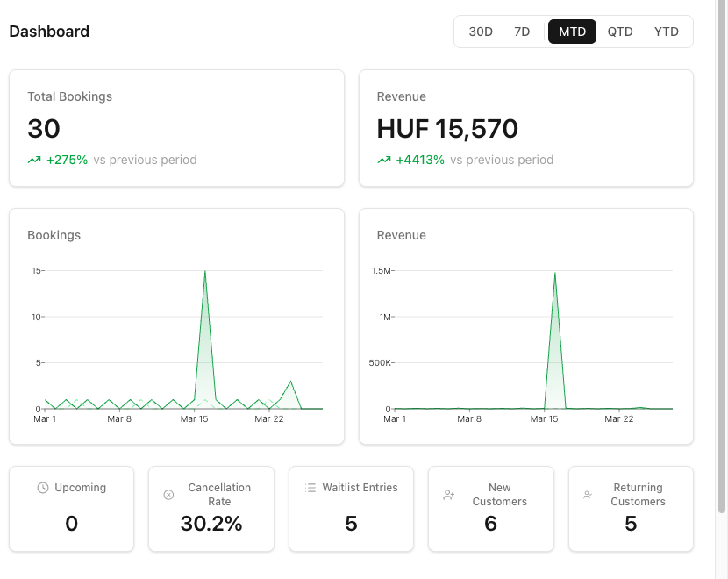The width and height of the screenshot is (728, 579).
Task: Click the +4413% change text
Action: (420, 160)
